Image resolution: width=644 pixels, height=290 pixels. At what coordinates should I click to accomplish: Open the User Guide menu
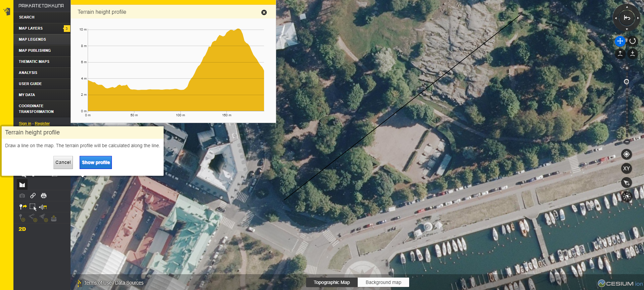[x=42, y=84]
